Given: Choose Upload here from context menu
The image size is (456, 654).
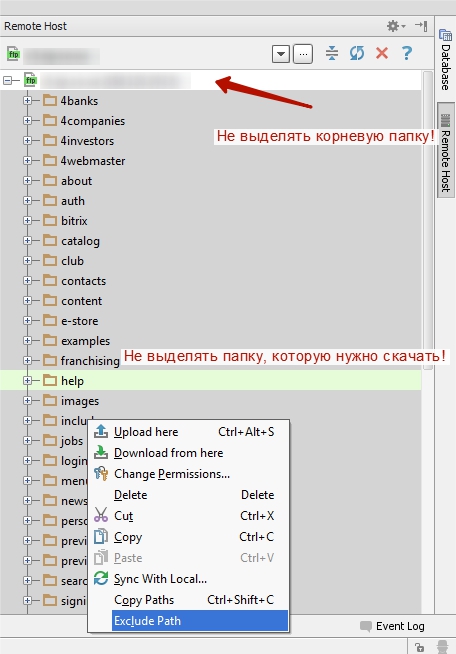Looking at the screenshot, I should [188, 432].
